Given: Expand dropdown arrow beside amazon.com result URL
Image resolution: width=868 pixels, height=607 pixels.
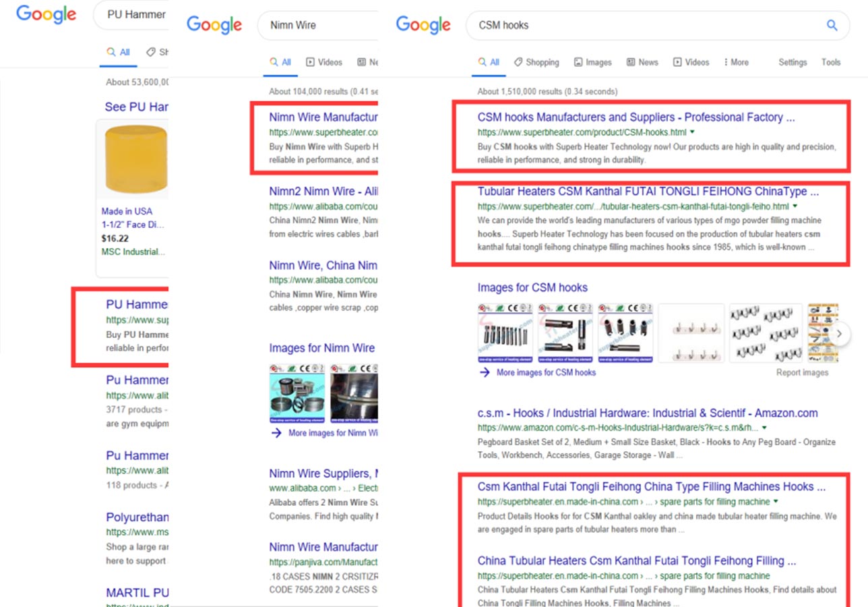Looking at the screenshot, I should pos(764,428).
